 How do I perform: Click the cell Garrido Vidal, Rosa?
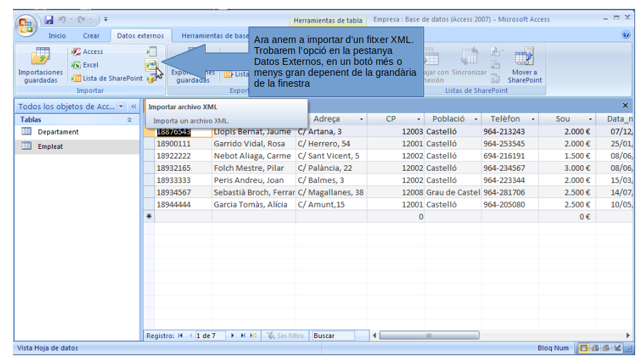(x=253, y=144)
